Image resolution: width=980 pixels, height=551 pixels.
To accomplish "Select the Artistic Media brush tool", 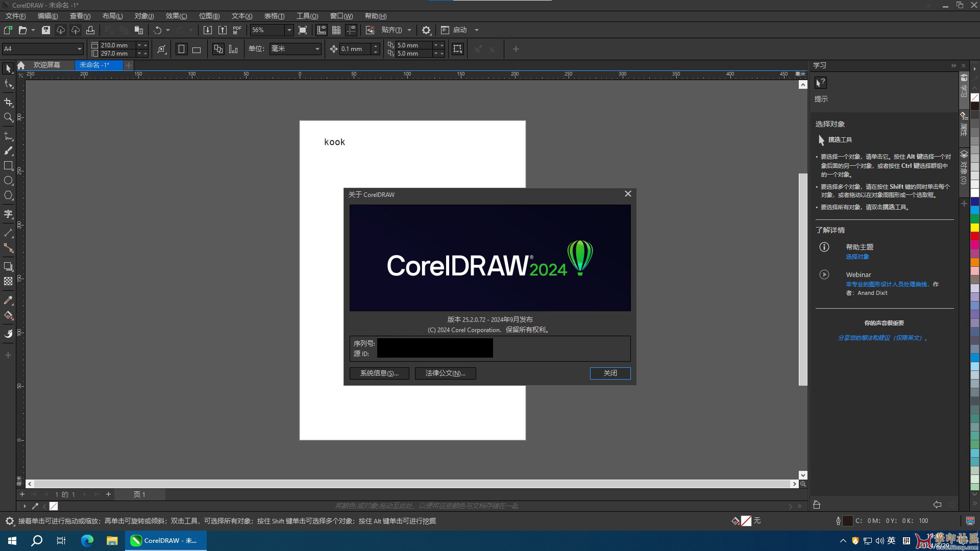I will click(8, 151).
